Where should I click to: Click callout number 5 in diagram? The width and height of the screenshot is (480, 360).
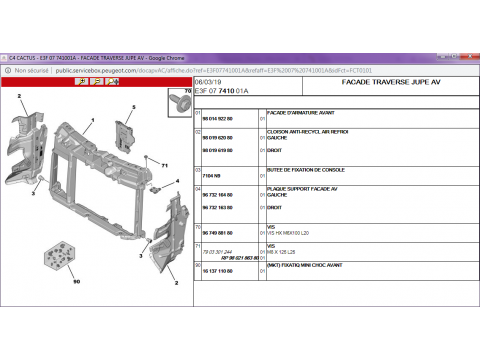point(134,107)
